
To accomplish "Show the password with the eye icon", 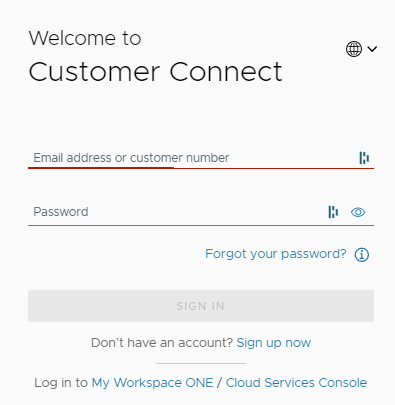I will coord(358,212).
